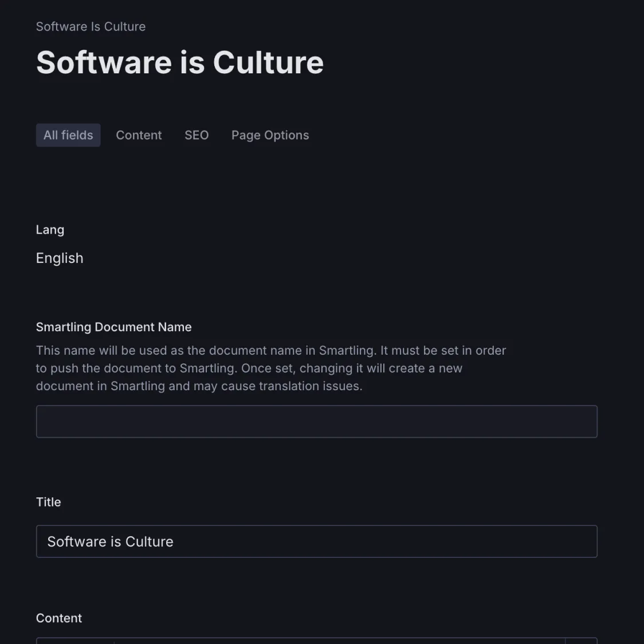Click inside the Smartling Document Name input
Screen dimensions: 644x644
316,421
